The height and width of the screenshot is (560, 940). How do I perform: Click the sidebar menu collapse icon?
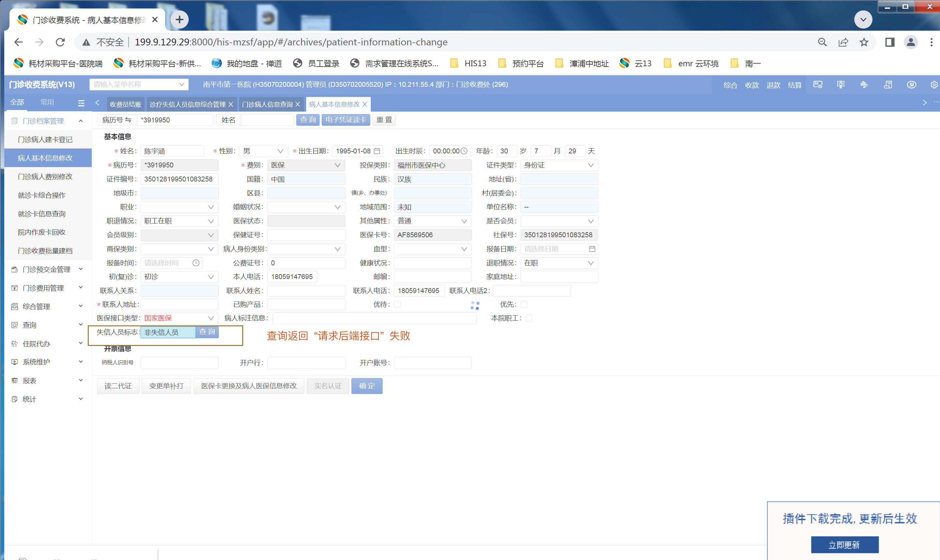pos(81,103)
